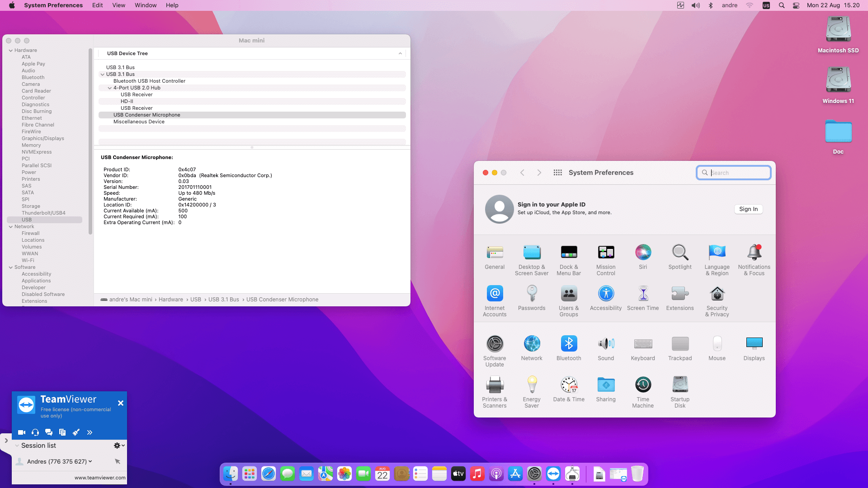Viewport: 868px width, 488px height.
Task: Open the www.teamviewer.com link
Action: click(100, 478)
